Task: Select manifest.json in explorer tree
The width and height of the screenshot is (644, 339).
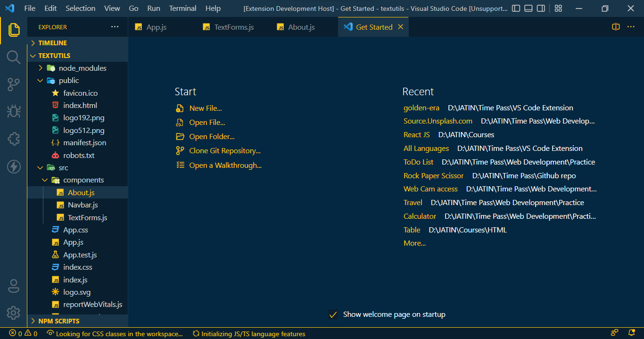Action: click(x=77, y=142)
